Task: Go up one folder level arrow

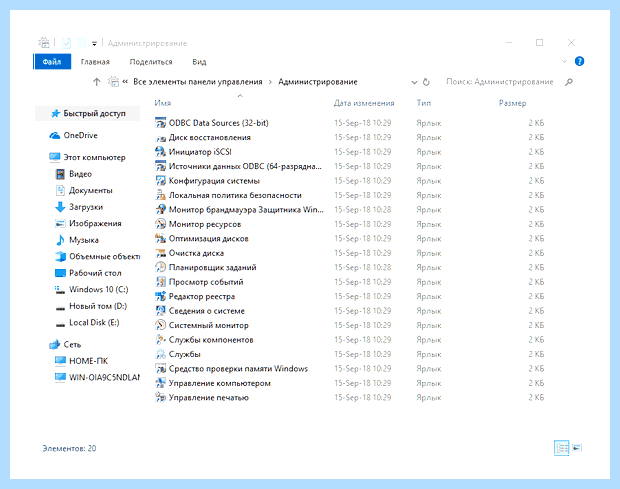Action: point(96,82)
